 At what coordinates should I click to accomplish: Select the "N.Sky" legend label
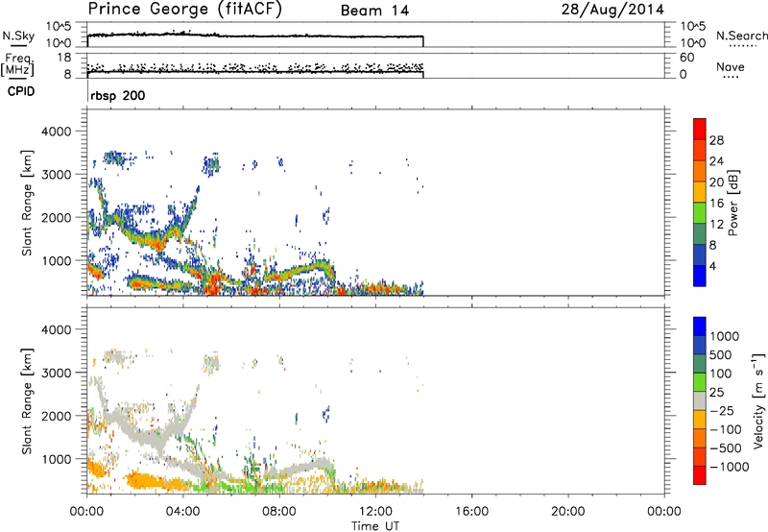pos(18,36)
